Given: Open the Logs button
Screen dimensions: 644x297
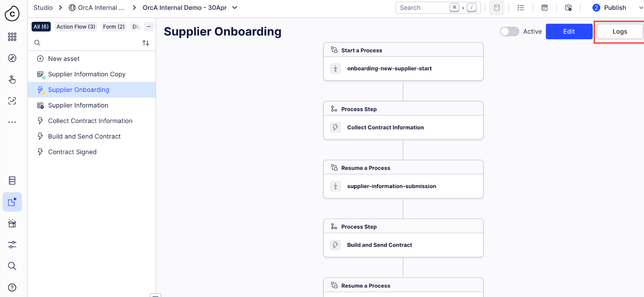Looking at the screenshot, I should click(x=619, y=31).
